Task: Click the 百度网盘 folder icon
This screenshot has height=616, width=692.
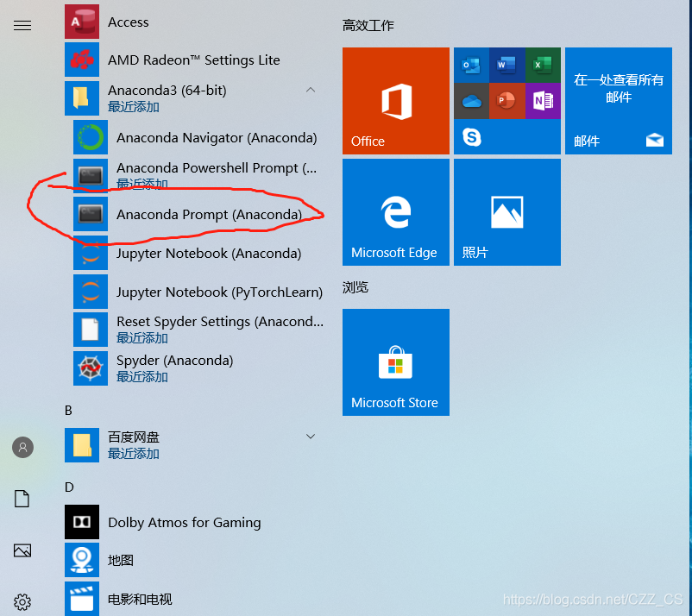Action: (x=82, y=445)
